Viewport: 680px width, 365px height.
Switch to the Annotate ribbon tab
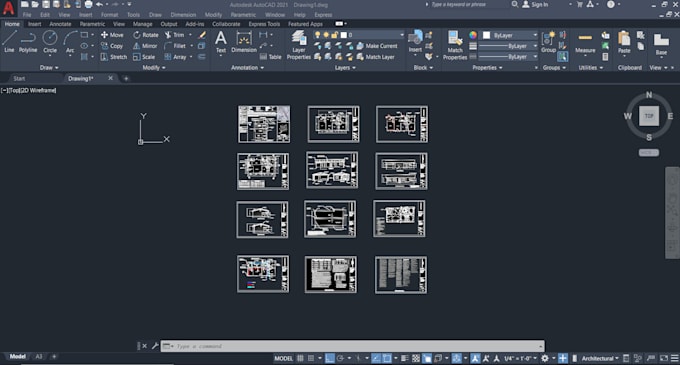(x=60, y=24)
